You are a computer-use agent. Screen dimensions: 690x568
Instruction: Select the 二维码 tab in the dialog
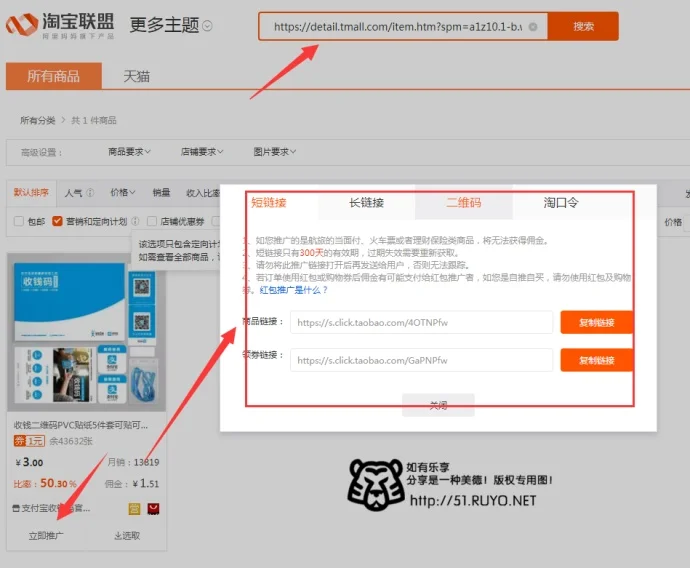pos(464,202)
